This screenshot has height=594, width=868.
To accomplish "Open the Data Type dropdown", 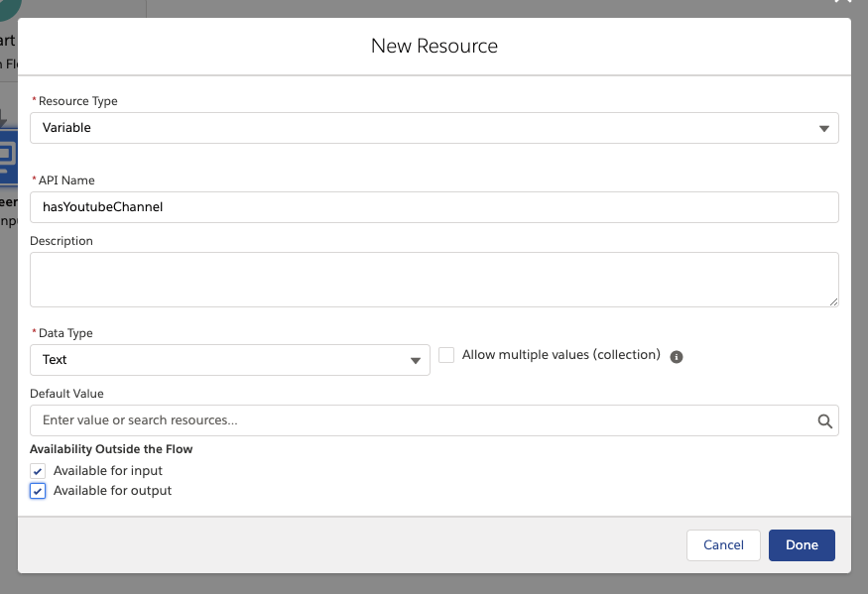I will pos(230,360).
